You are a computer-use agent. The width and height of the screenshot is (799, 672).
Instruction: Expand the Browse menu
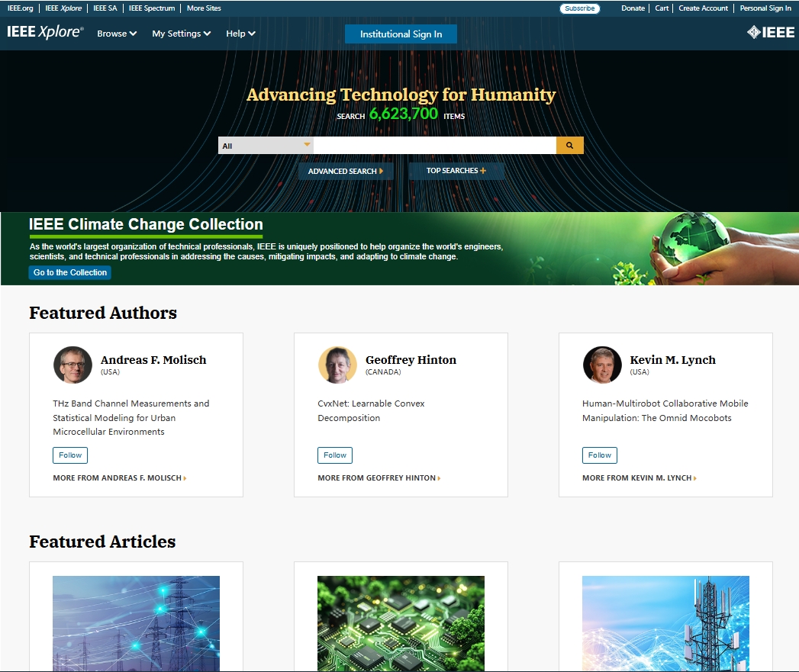point(117,34)
